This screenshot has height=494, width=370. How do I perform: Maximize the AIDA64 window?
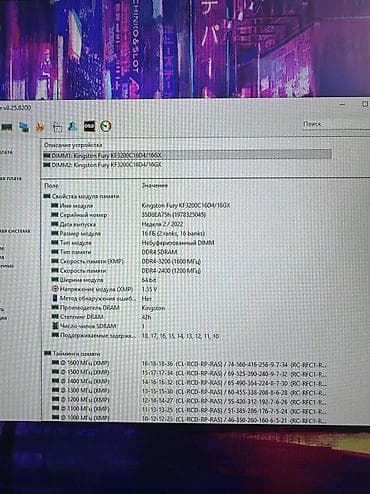365,104
